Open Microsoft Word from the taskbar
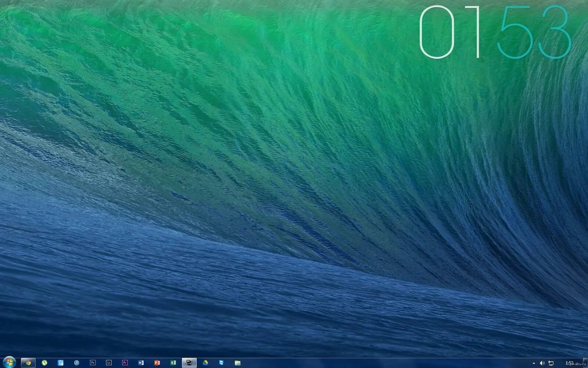588x368 pixels. click(x=141, y=362)
